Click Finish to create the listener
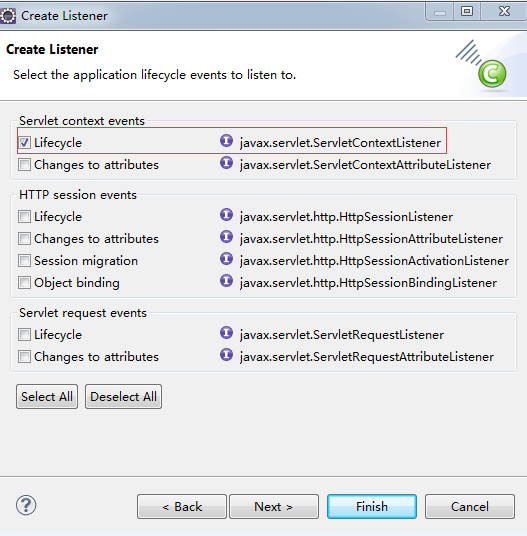This screenshot has height=536, width=527. click(372, 506)
